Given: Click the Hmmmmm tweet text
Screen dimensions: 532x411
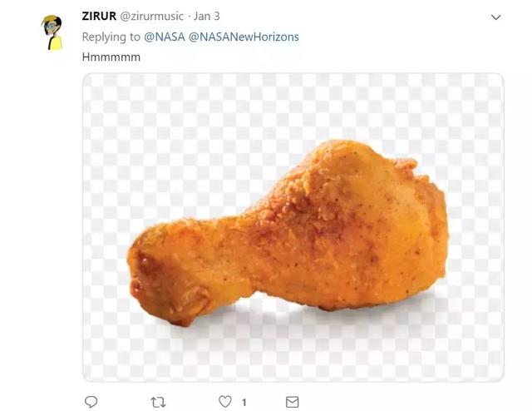Looking at the screenshot, I should pyautogui.click(x=111, y=57).
